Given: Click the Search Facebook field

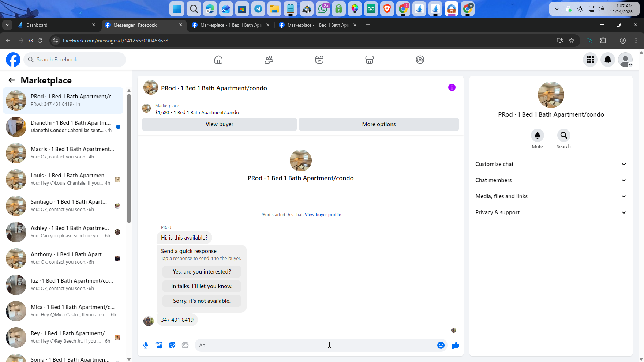Looking at the screenshot, I should (75, 60).
